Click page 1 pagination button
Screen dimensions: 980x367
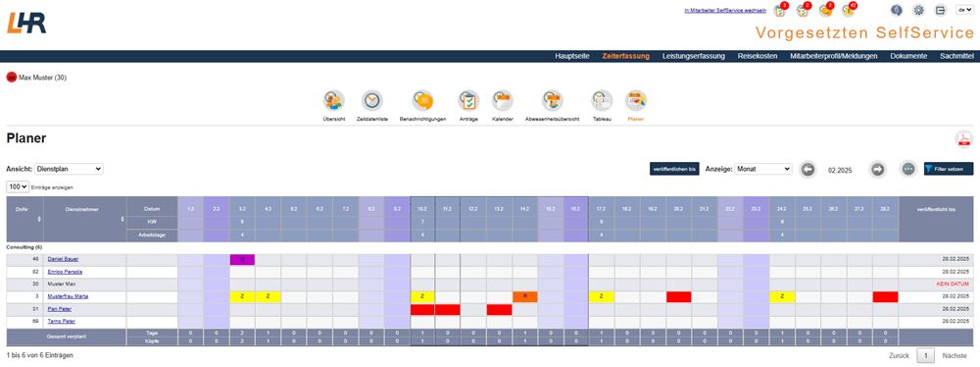point(926,356)
